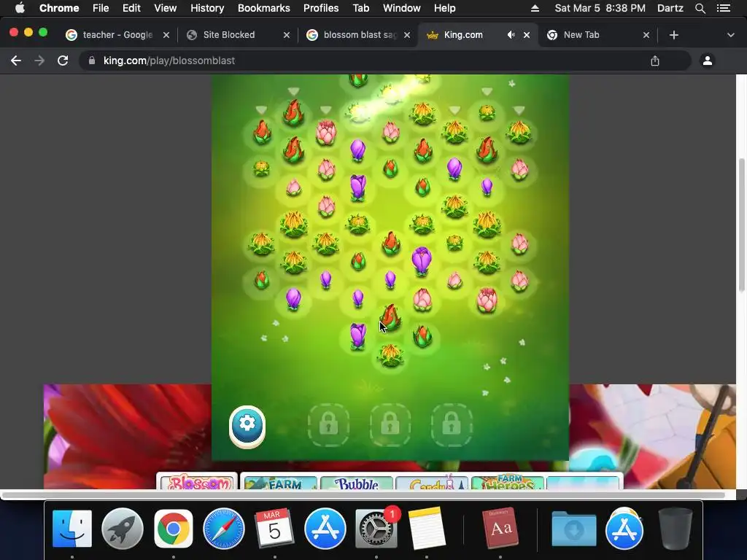Image resolution: width=747 pixels, height=560 pixels.
Task: Open the Trash in the dock
Action: coord(675,529)
